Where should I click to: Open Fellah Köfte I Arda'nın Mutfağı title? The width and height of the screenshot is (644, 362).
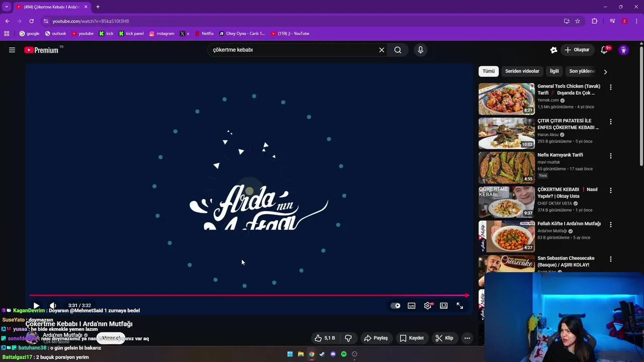coord(569,224)
